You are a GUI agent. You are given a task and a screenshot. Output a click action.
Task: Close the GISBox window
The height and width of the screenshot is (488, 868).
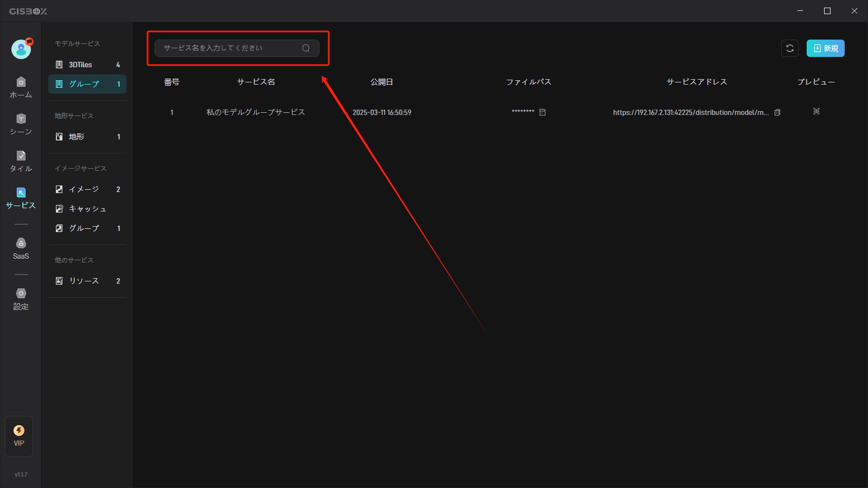854,11
